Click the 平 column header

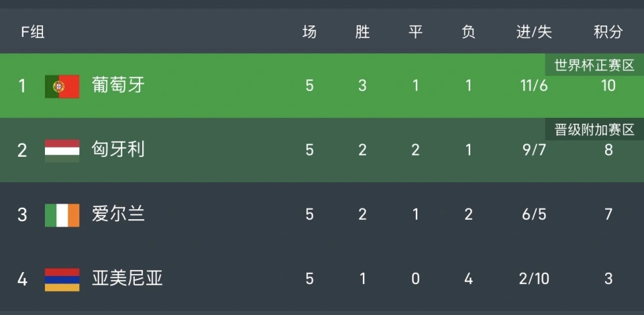pos(415,32)
